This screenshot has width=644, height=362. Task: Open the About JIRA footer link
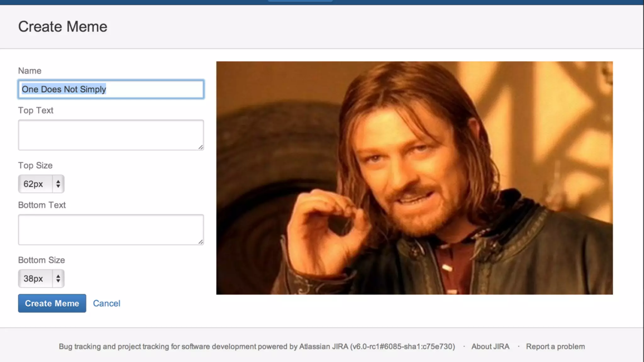tap(490, 346)
